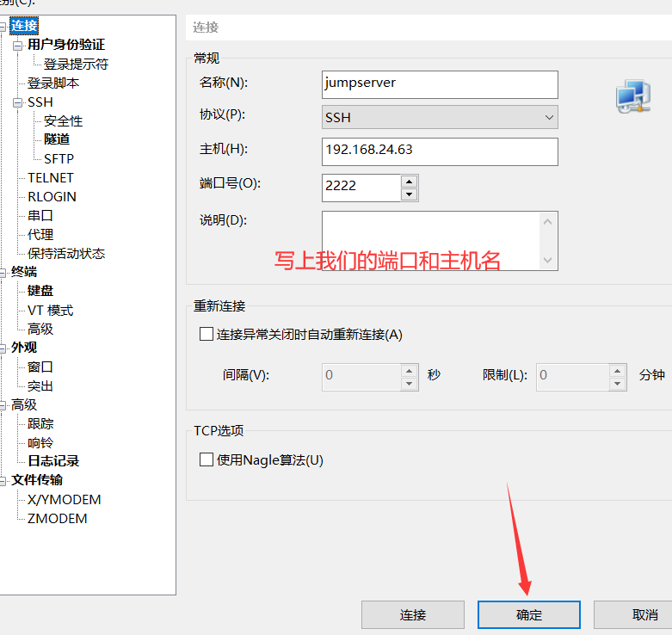This screenshot has width=672, height=635.
Task: Select ZMODEM tree item
Action: click(x=57, y=519)
